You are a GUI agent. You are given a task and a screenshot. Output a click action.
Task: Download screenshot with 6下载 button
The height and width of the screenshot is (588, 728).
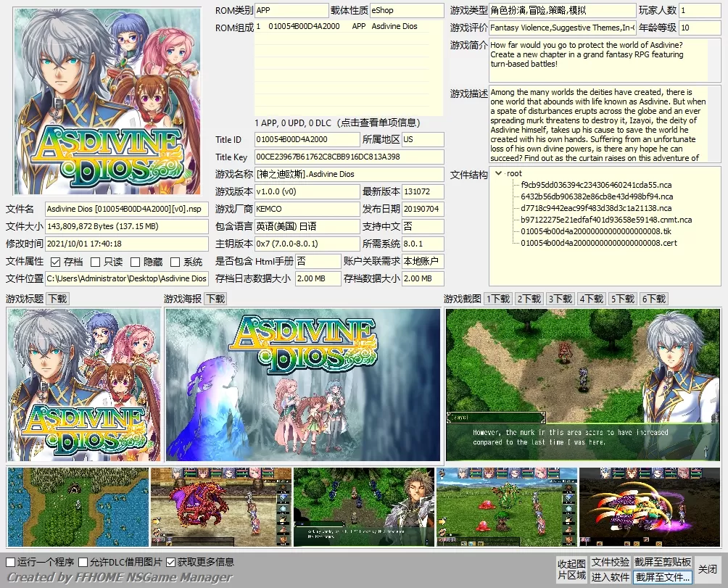654,299
